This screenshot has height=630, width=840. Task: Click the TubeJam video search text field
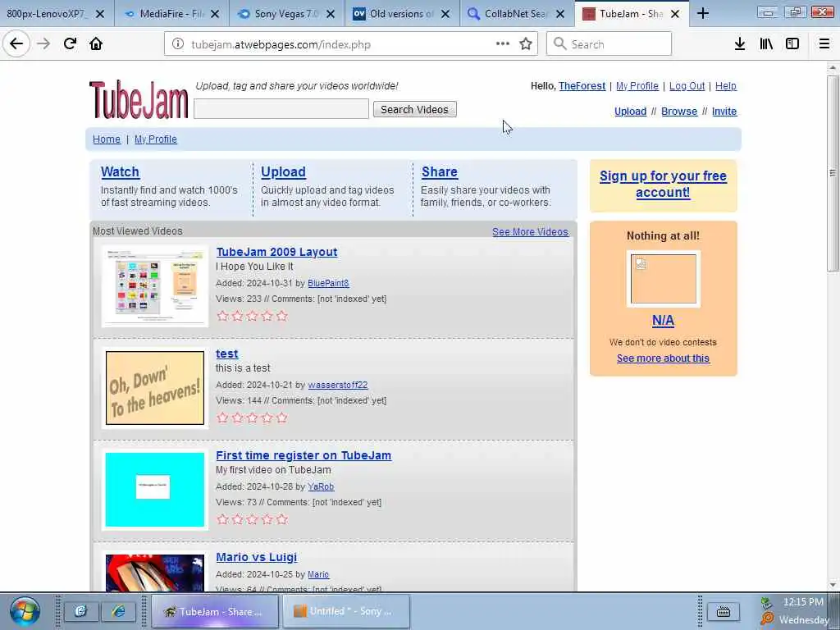pyautogui.click(x=281, y=109)
